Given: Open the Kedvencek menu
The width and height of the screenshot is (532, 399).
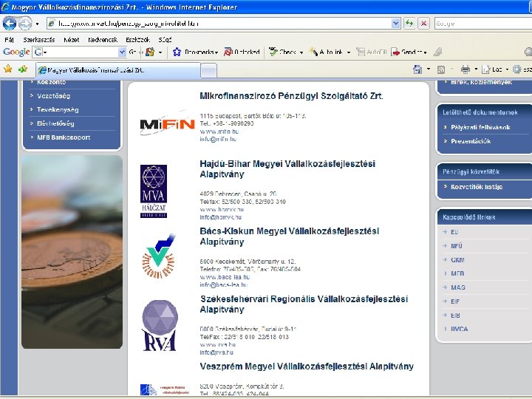Looking at the screenshot, I should [103, 40].
